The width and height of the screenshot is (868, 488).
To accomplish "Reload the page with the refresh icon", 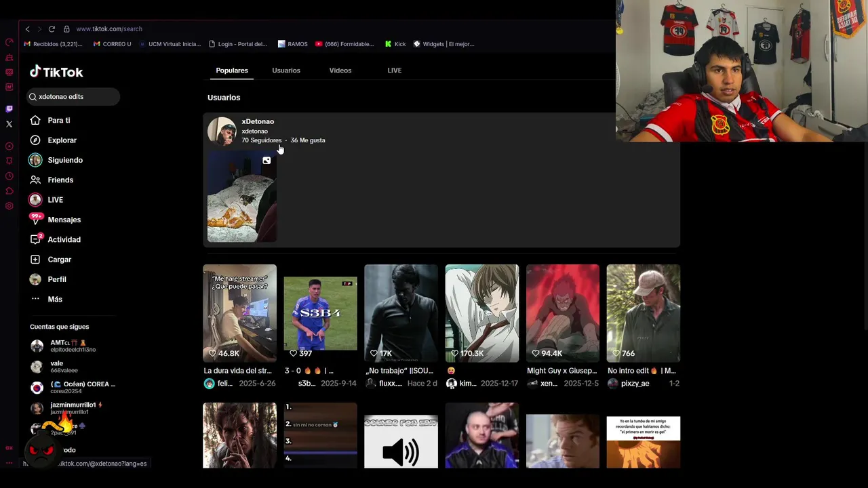I will click(x=52, y=29).
